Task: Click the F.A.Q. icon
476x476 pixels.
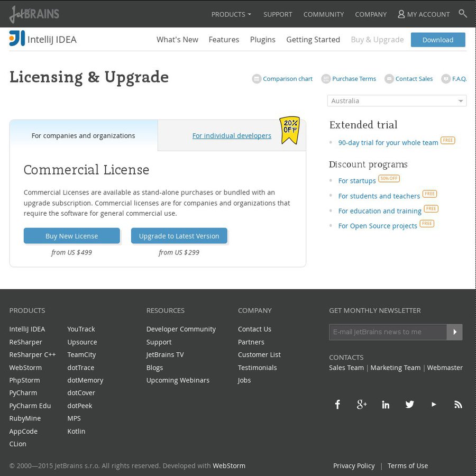Action: tap(446, 79)
